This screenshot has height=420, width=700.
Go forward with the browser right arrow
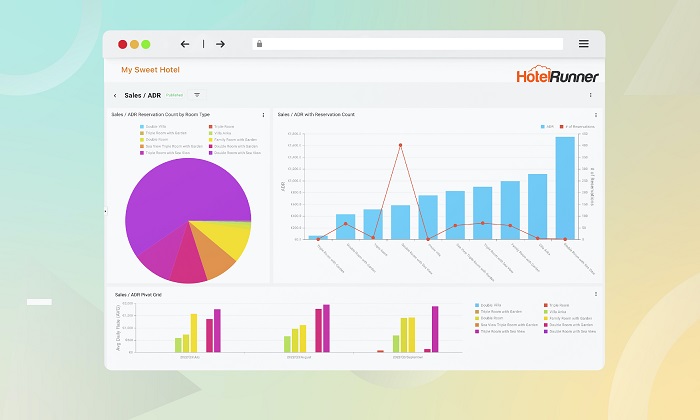(220, 44)
